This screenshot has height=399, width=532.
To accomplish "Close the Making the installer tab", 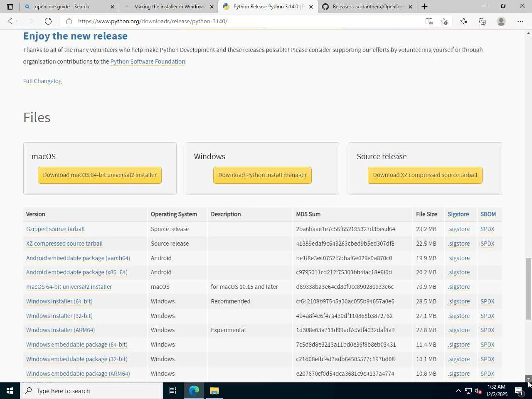I will pyautogui.click(x=212, y=7).
